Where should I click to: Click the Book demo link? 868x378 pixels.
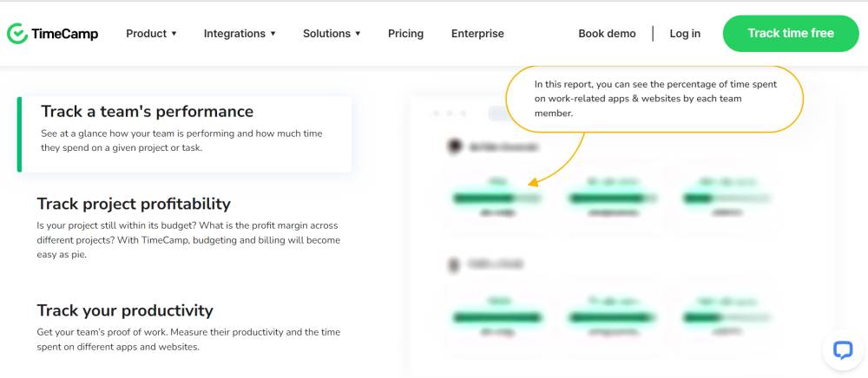coord(607,34)
